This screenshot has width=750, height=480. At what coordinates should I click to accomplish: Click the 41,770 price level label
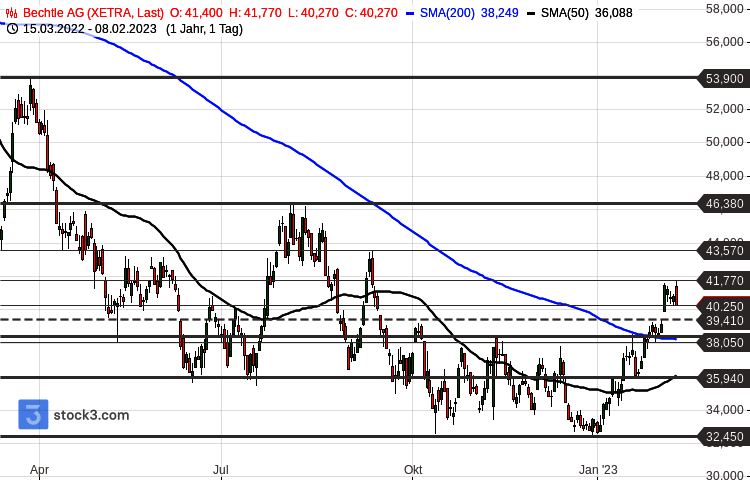click(724, 281)
